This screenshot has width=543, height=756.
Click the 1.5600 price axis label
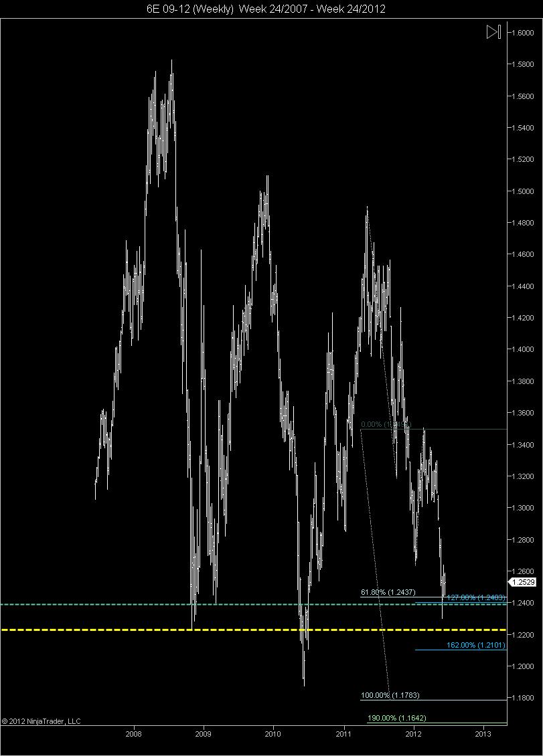coord(523,96)
